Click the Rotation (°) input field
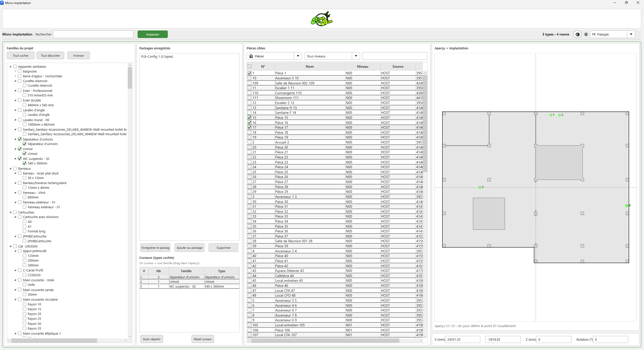The height and width of the screenshot is (350, 644). pos(610,339)
